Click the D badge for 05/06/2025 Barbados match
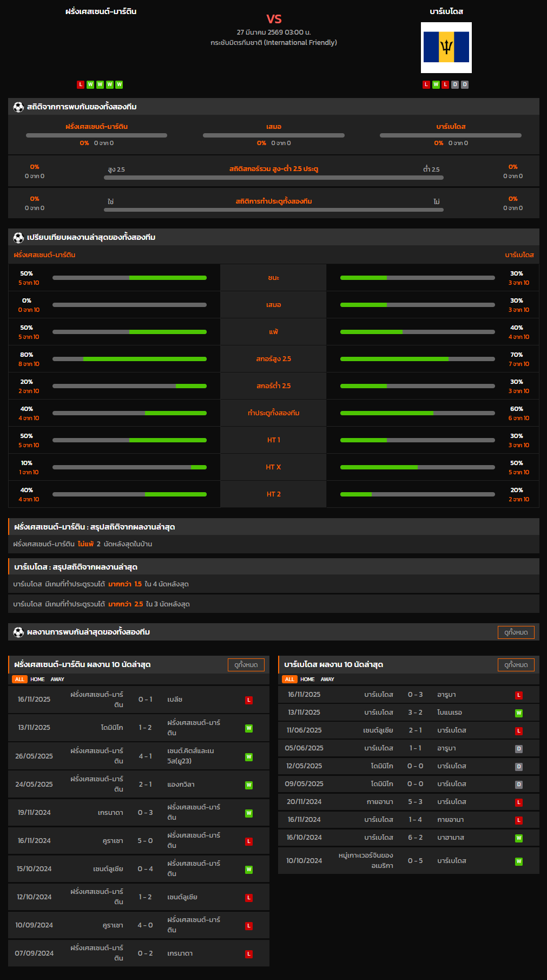The width and height of the screenshot is (547, 980). pos(518,749)
